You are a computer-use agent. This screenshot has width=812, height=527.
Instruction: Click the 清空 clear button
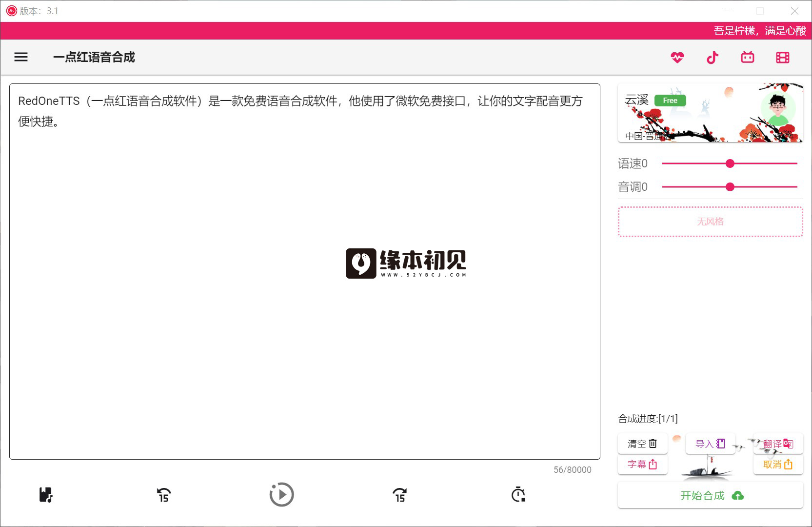coord(642,444)
